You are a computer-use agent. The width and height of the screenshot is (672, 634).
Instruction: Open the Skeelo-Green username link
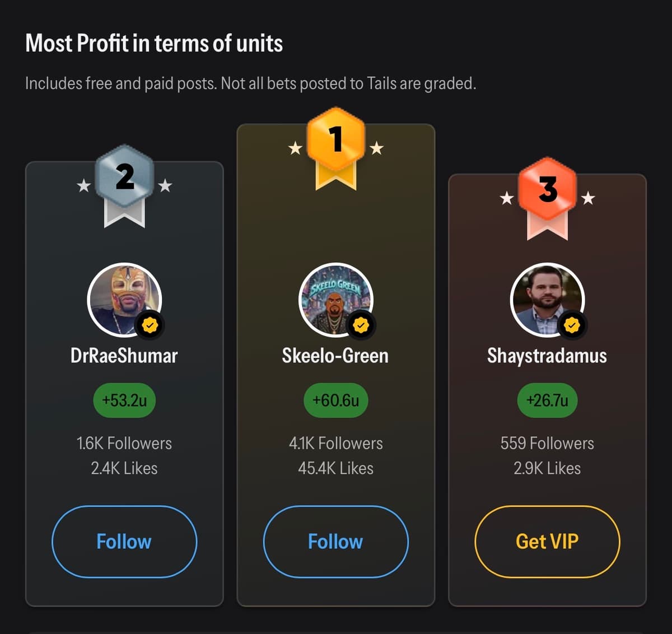335,356
